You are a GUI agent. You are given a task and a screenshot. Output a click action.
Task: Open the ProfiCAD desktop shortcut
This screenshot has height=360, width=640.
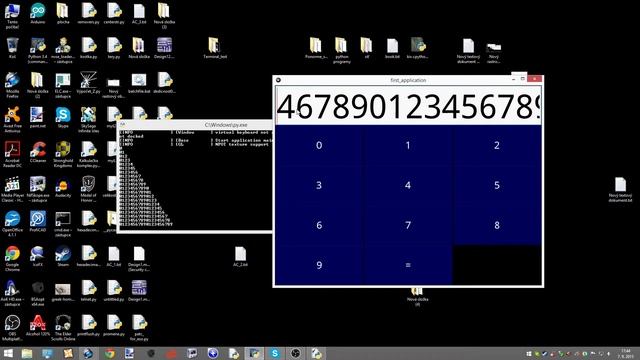click(38, 222)
